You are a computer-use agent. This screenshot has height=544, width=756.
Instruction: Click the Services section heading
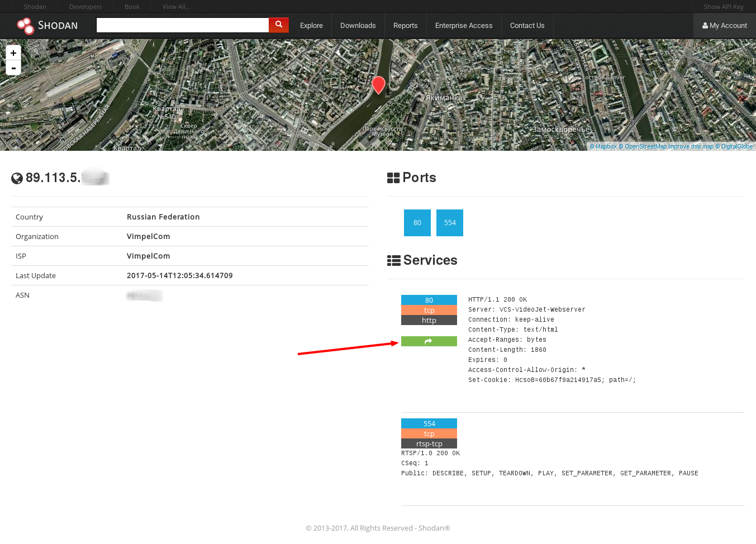(430, 260)
